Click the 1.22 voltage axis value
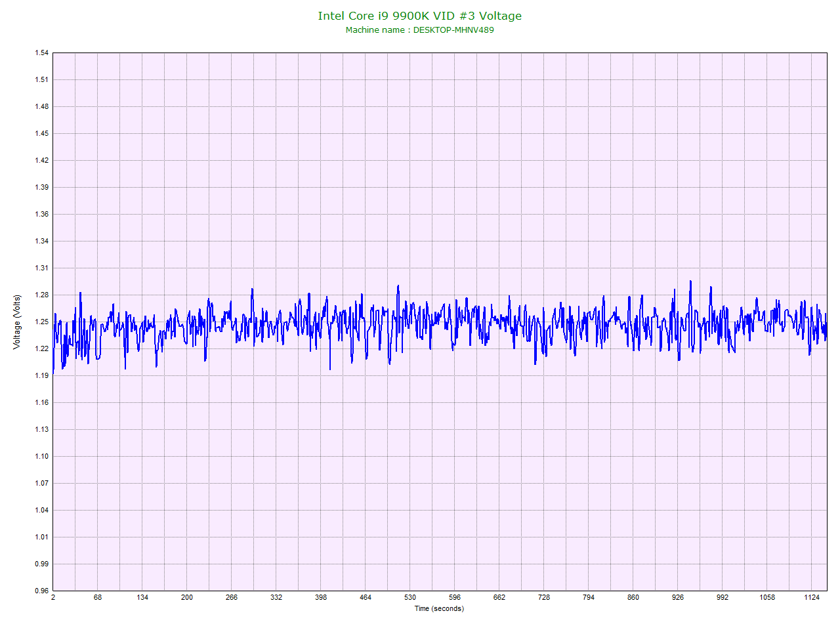 [41, 349]
